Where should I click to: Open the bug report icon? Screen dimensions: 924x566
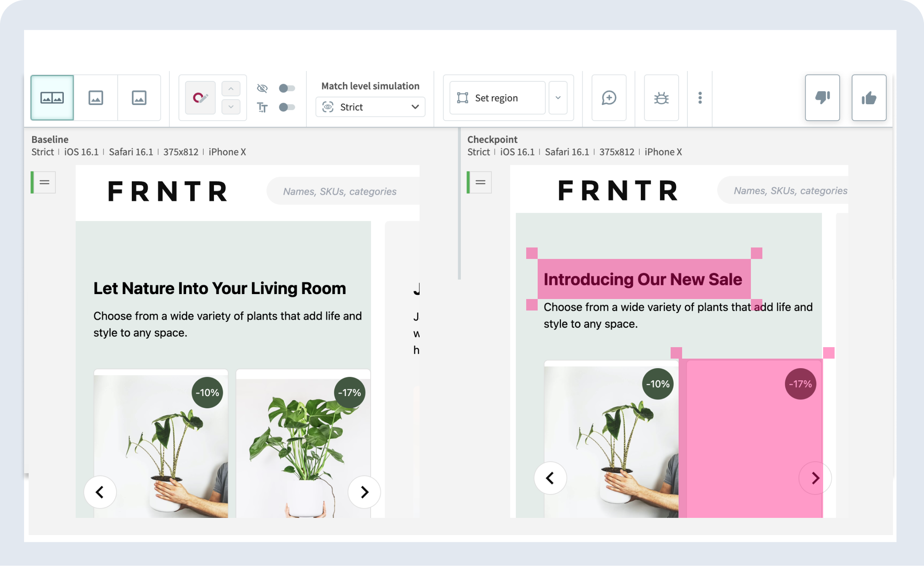click(661, 98)
